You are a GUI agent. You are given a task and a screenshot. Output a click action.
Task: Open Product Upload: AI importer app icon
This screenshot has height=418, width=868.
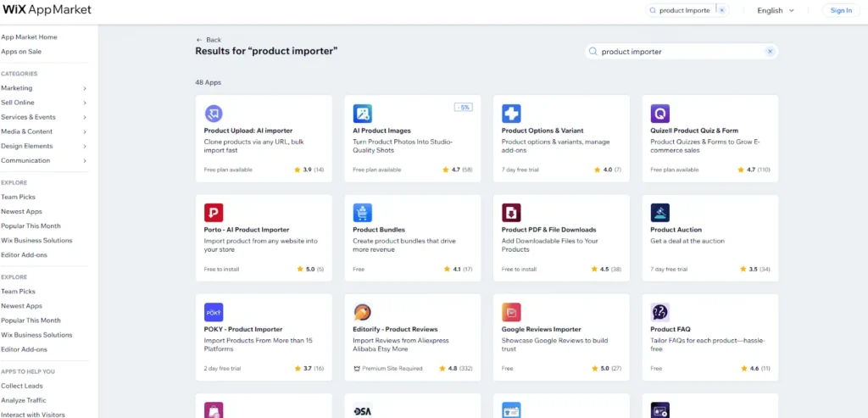coord(214,114)
